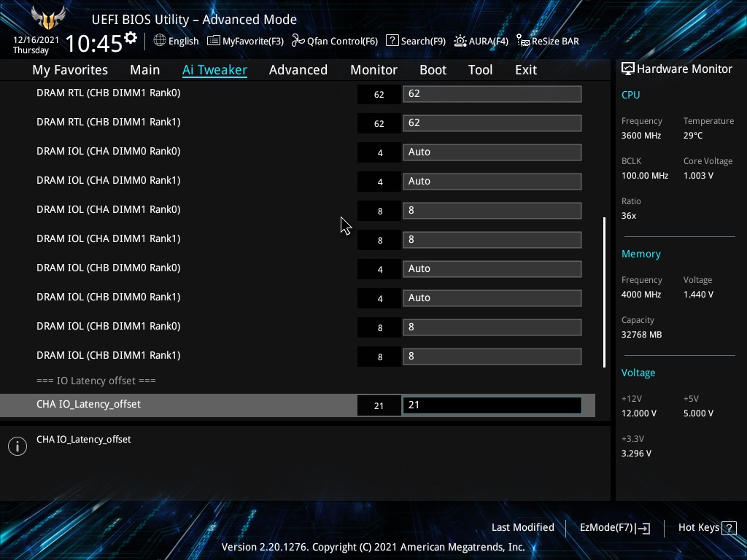Viewport: 747px width, 560px height.
Task: Click the globe language icon
Action: (160, 41)
